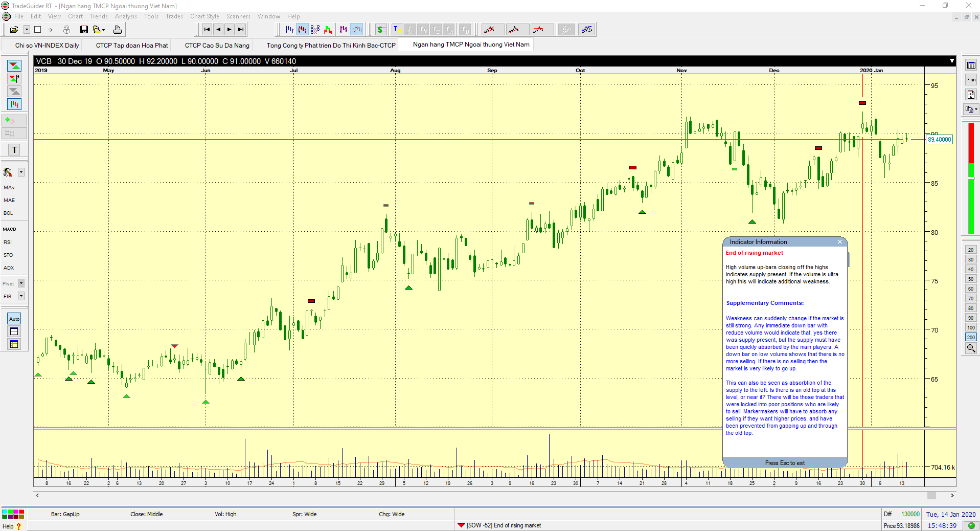Click the horizontal scrollbar right arrow

click(952, 495)
